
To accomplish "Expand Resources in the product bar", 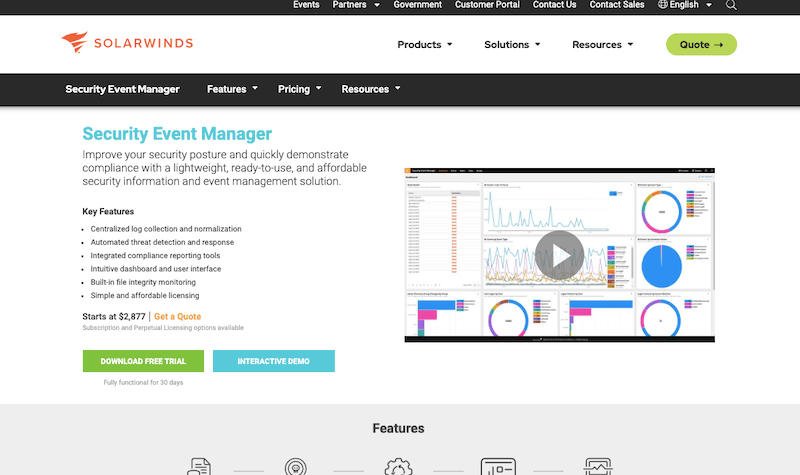I will pos(371,89).
